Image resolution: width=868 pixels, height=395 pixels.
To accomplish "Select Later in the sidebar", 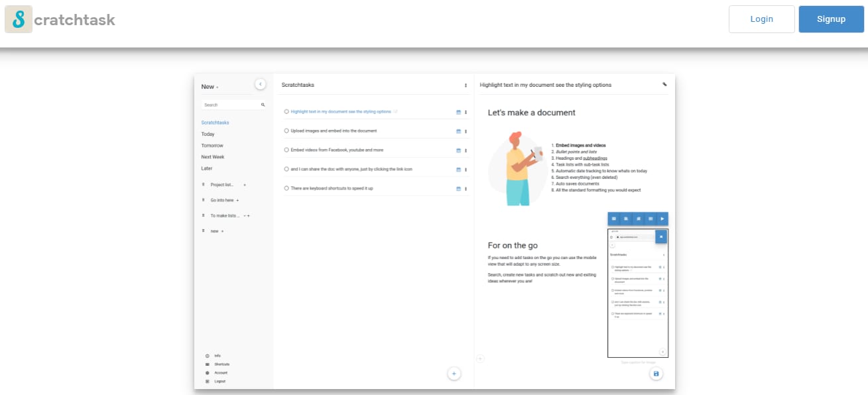I will [x=207, y=168].
